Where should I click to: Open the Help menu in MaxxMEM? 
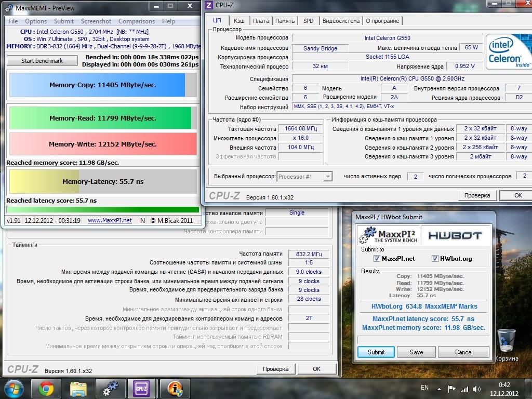click(168, 21)
